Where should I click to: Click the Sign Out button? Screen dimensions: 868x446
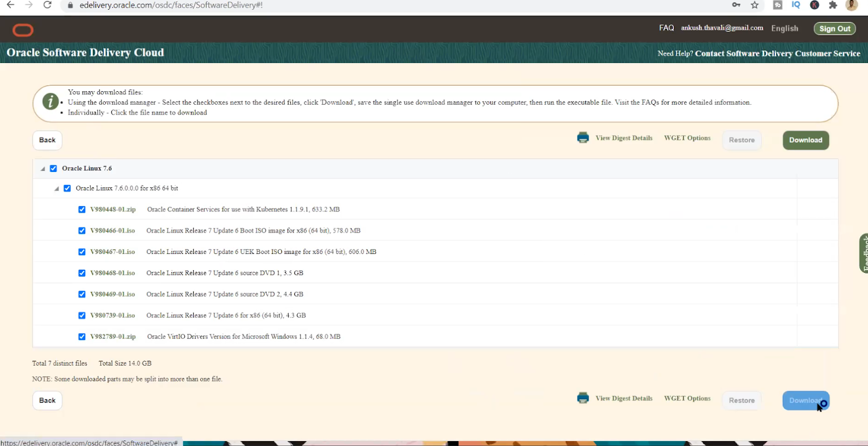(834, 29)
